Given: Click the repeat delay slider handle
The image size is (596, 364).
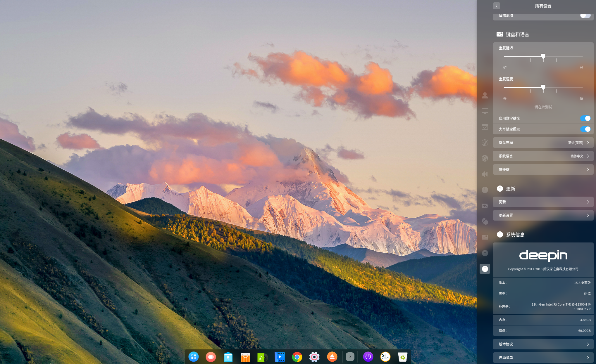Looking at the screenshot, I should tap(543, 56).
